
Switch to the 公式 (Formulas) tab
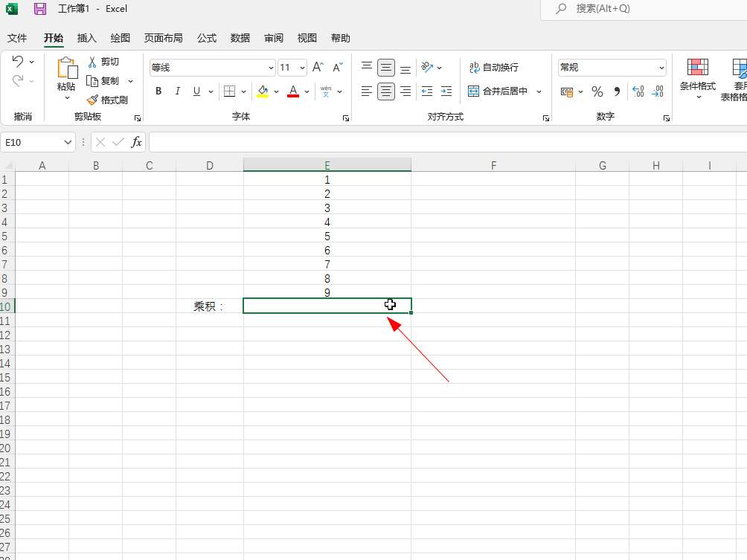[206, 38]
